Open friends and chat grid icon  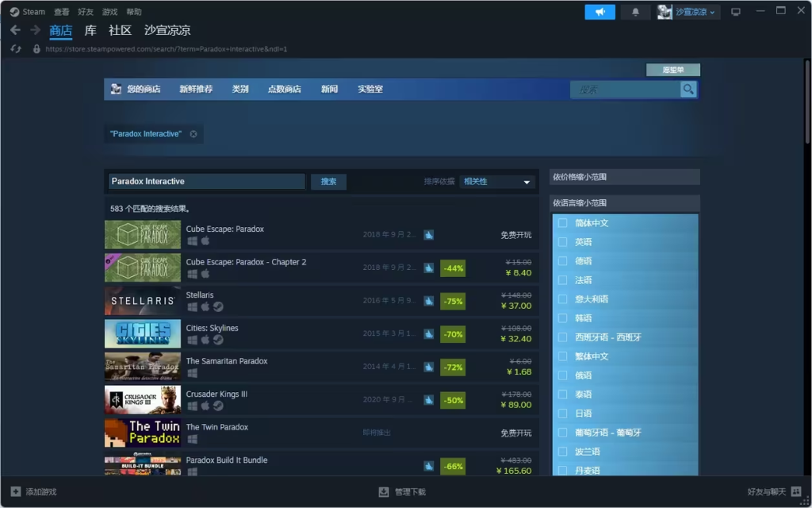[x=796, y=491]
